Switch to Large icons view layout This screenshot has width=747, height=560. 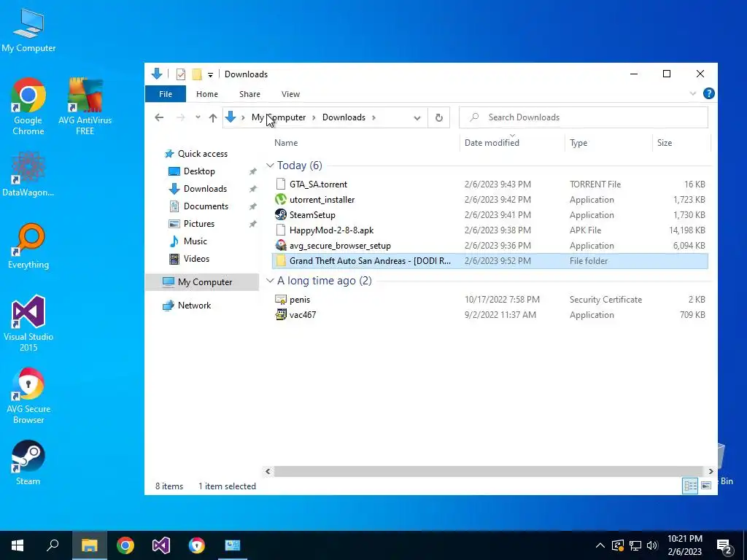pos(706,486)
